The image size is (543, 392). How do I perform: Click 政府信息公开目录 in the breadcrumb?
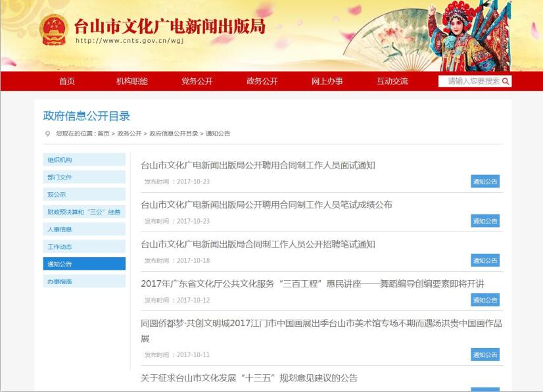pyautogui.click(x=174, y=134)
